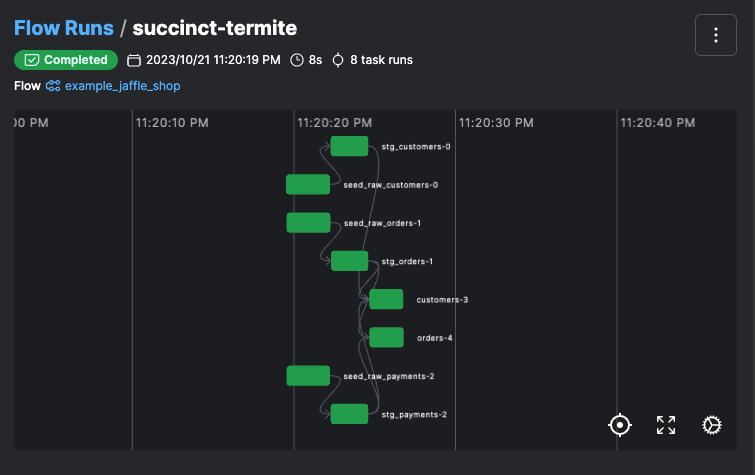Select the stg_payments-2 task node
The height and width of the screenshot is (475, 755).
tap(349, 414)
